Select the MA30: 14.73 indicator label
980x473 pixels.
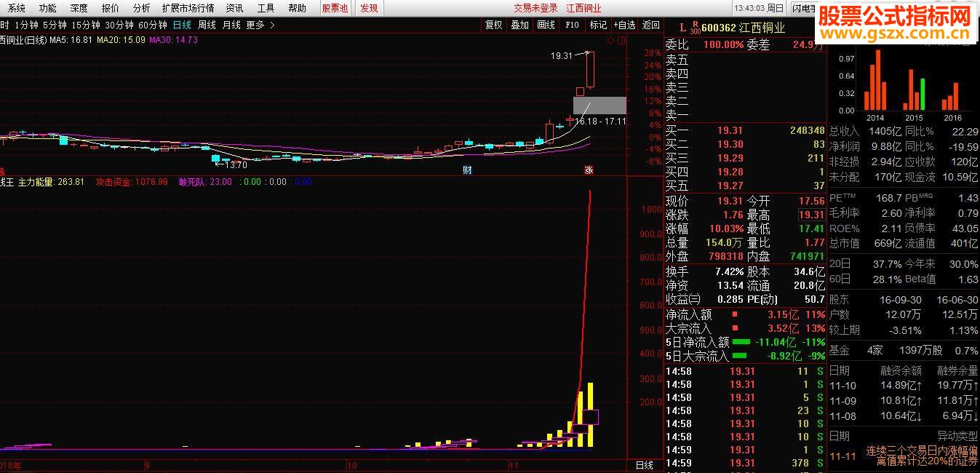tap(173, 39)
